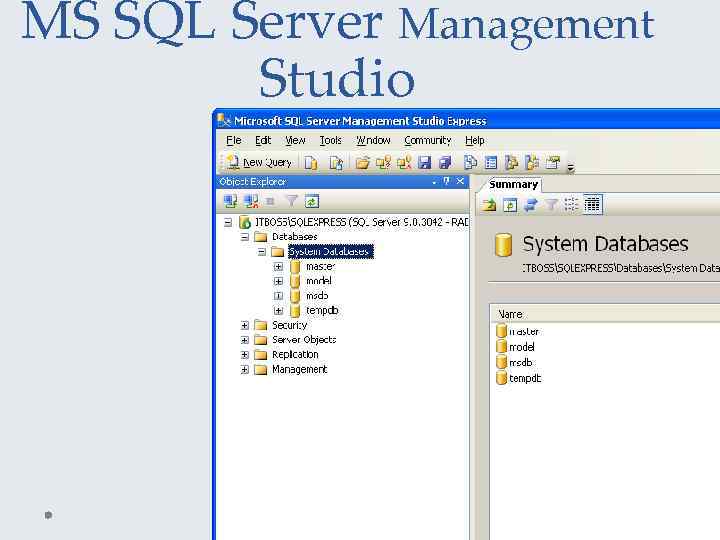Open the Help menu
Screen dimensions: 720x540
pyautogui.click(x=475, y=140)
